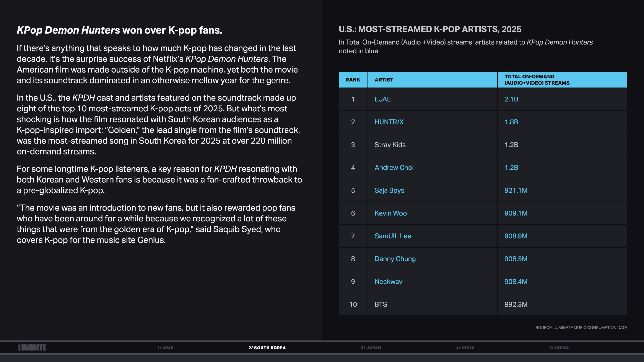Click the ARTIST column header
This screenshot has height=362, width=644.
(384, 80)
